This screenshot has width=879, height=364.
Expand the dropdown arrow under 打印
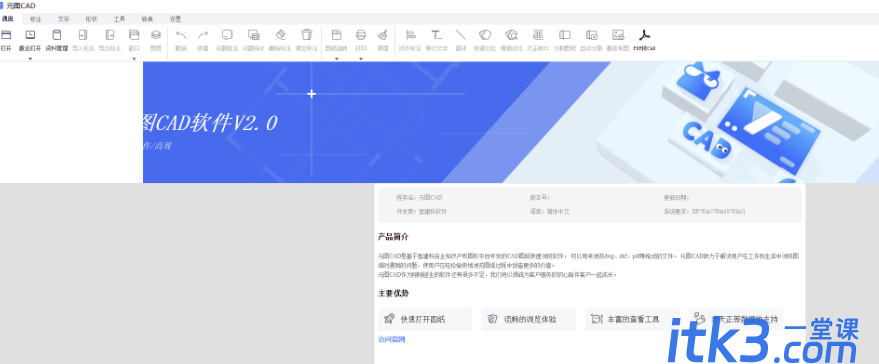click(x=361, y=58)
